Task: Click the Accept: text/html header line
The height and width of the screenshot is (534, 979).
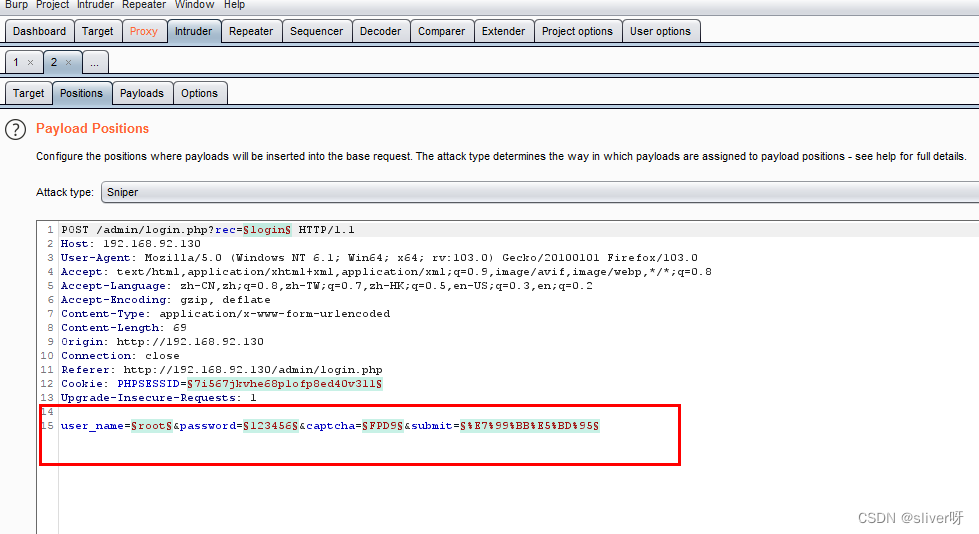Action: [386, 272]
